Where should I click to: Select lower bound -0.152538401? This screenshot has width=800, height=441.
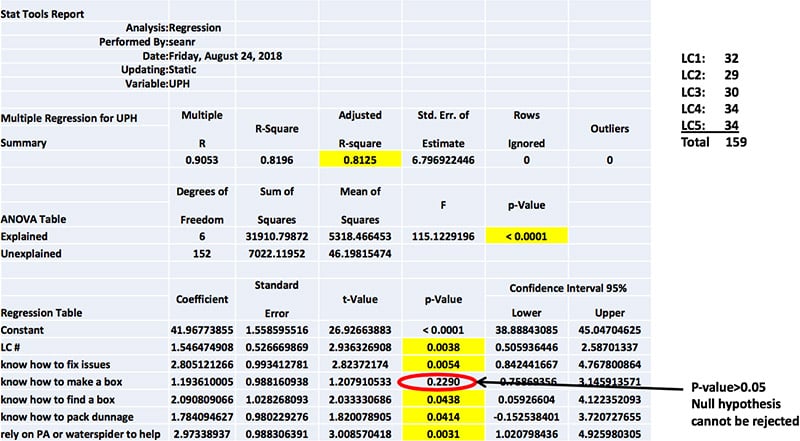click(527, 417)
